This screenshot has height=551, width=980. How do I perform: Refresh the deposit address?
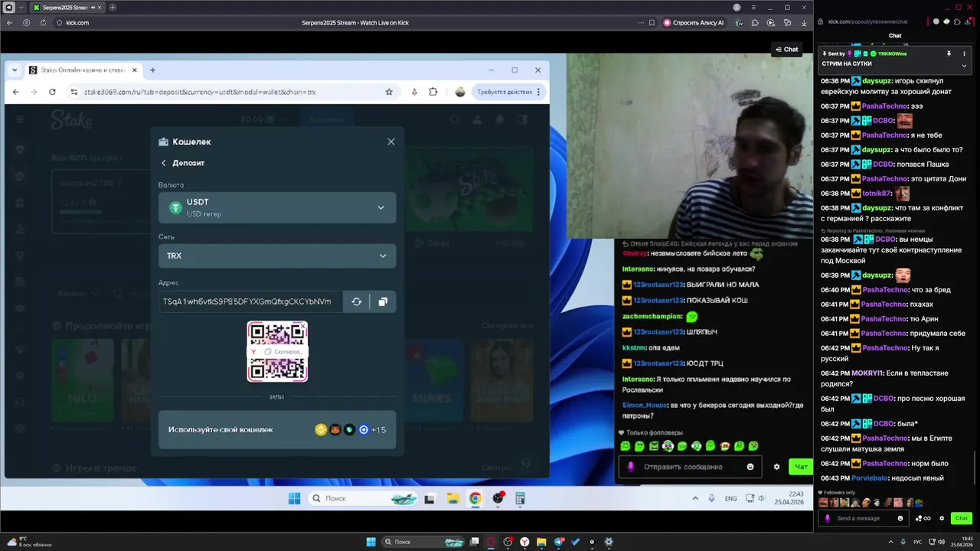356,302
